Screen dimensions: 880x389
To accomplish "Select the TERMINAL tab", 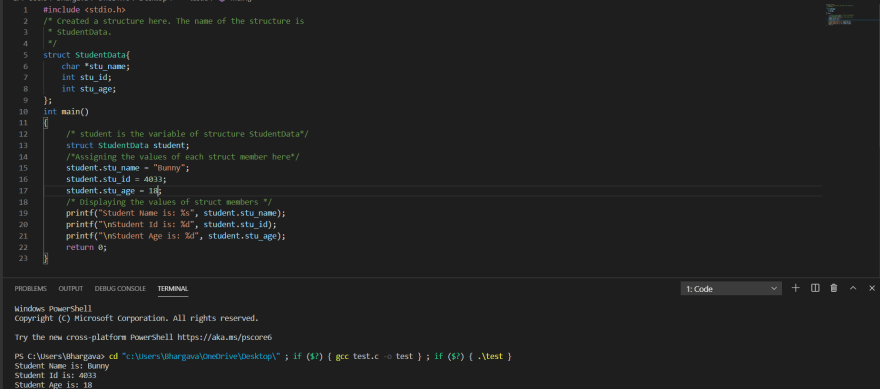I will coord(173,289).
